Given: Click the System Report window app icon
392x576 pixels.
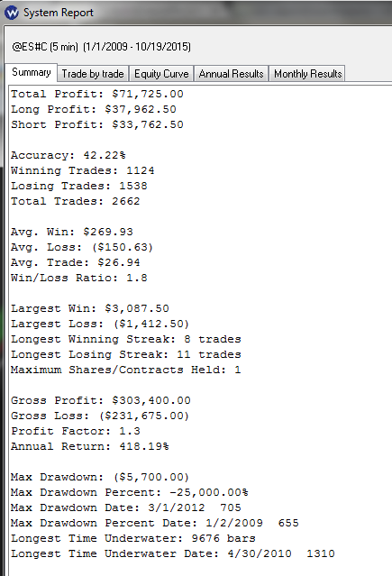Looking at the screenshot, I should 12,13.
